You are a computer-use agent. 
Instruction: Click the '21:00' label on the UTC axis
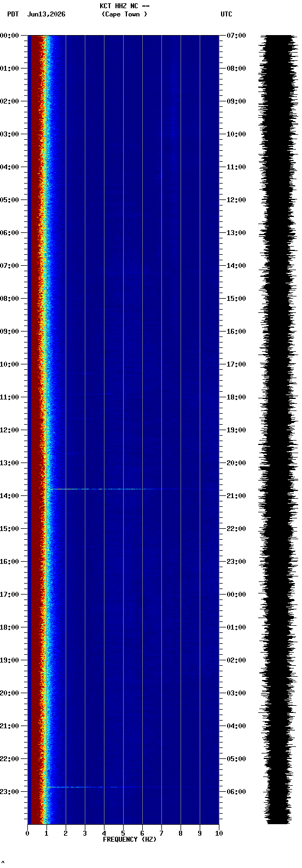[236, 496]
